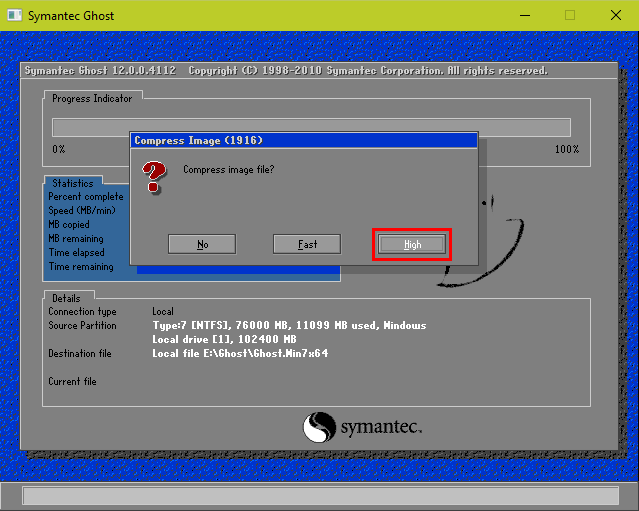Screen dimensions: 639x511
Task: Select the 'MB remaining' statistic label
Action: [76, 239]
